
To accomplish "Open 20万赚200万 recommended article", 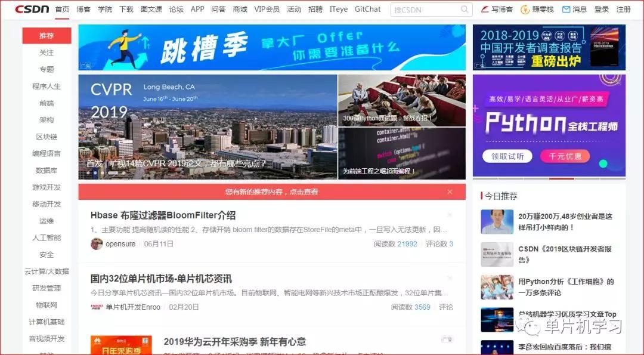I will (x=565, y=221).
